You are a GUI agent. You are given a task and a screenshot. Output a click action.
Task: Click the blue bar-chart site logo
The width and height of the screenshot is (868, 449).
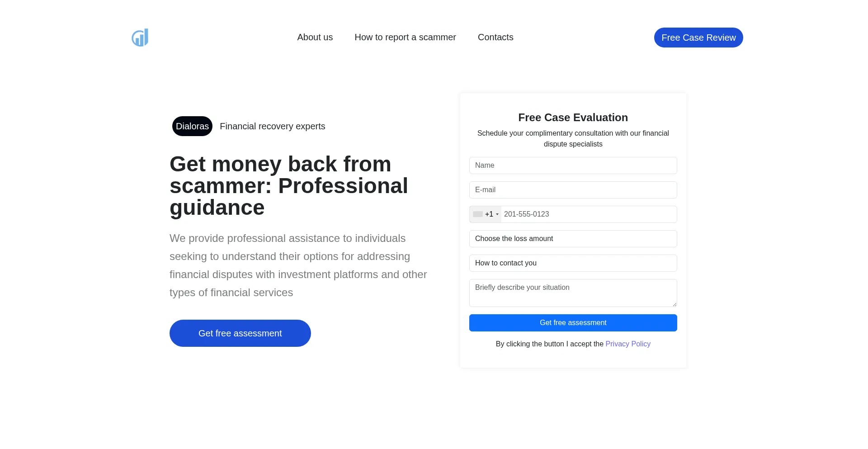pos(140,38)
